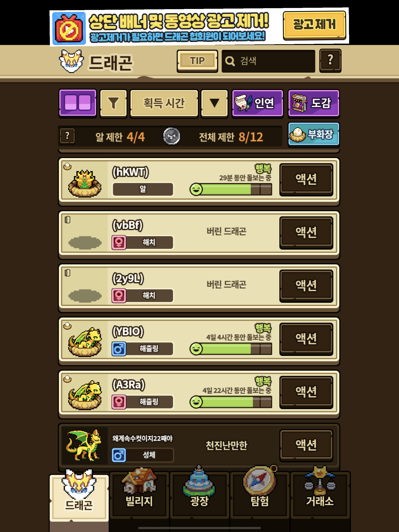This screenshot has height=532, width=399.
Task: Click the happiness progress bar of A3Ra
Action: click(231, 402)
